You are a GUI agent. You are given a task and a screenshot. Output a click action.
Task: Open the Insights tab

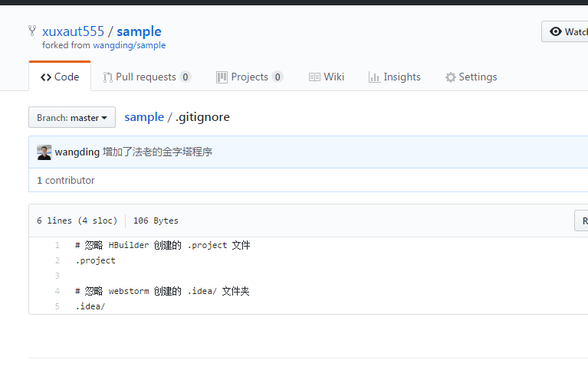[395, 77]
